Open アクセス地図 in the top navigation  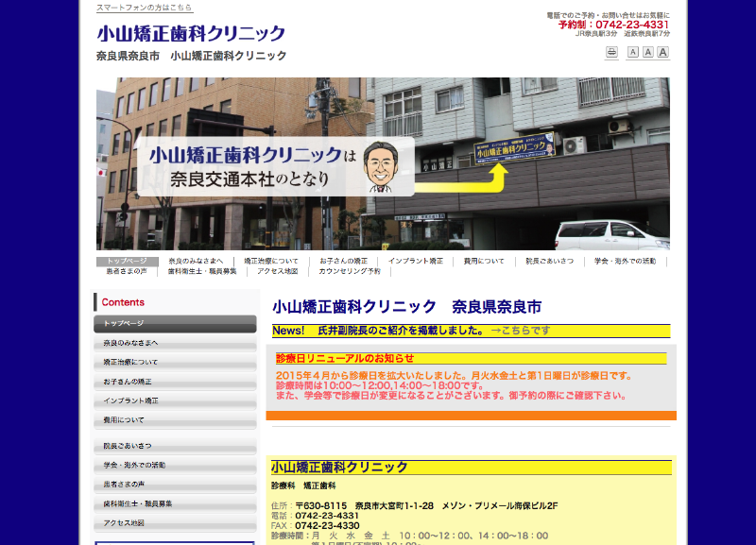coord(277,271)
